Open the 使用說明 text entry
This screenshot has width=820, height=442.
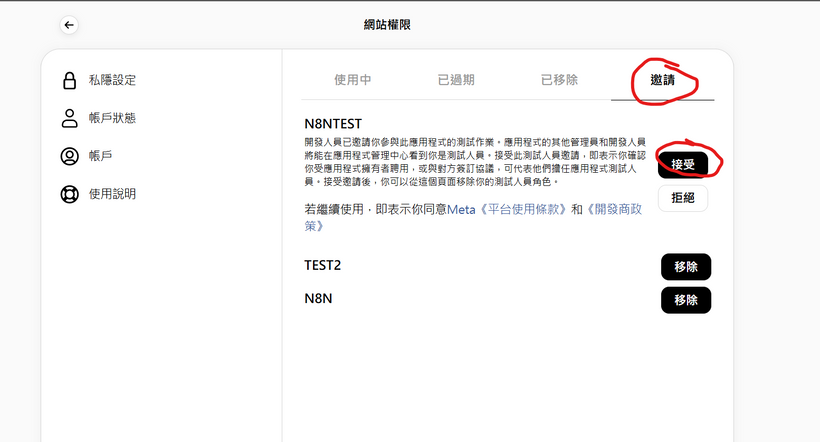coord(112,194)
